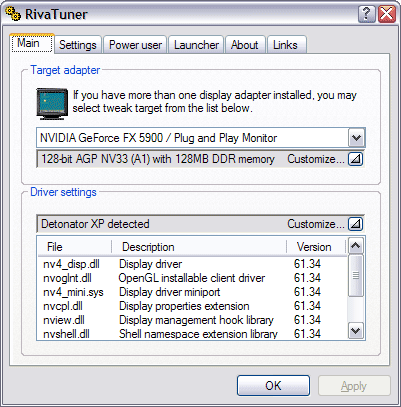Go to the Links tab
The image size is (401, 407).
(285, 45)
